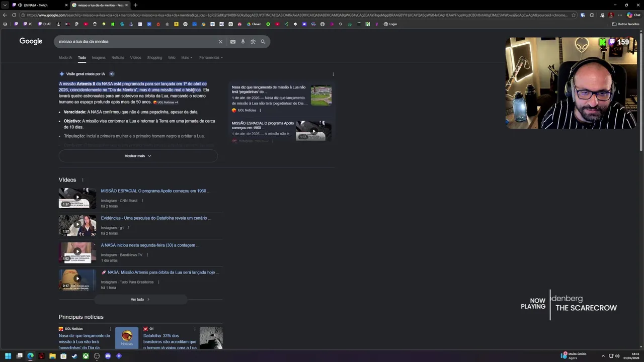
Task: Select the Notícias search tab
Action: [118, 57]
